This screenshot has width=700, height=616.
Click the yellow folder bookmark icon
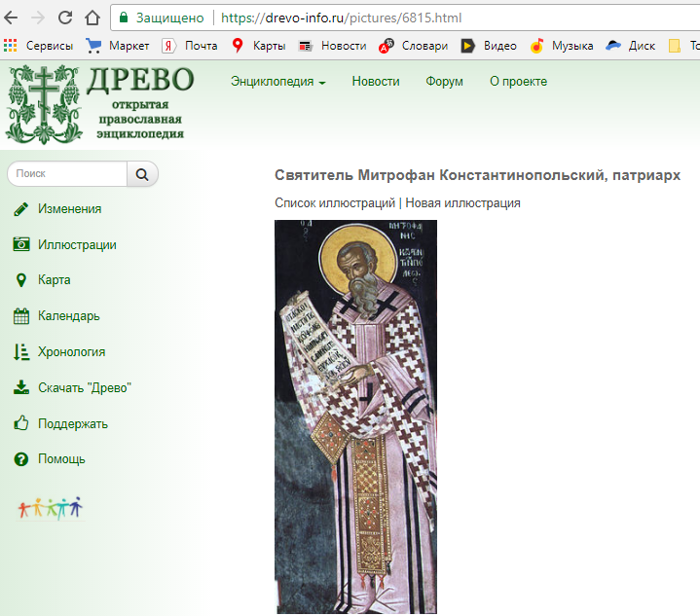(x=674, y=46)
